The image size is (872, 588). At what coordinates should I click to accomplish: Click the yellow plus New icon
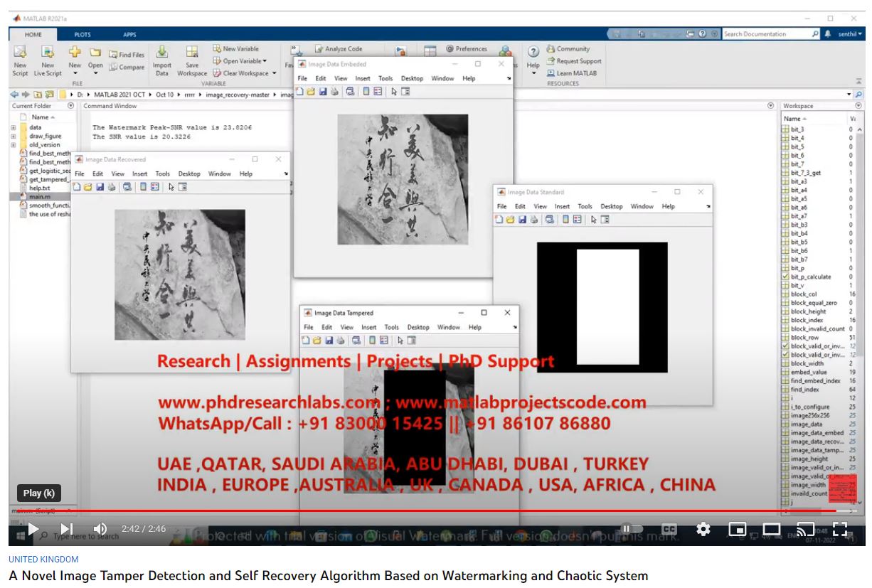tap(75, 52)
